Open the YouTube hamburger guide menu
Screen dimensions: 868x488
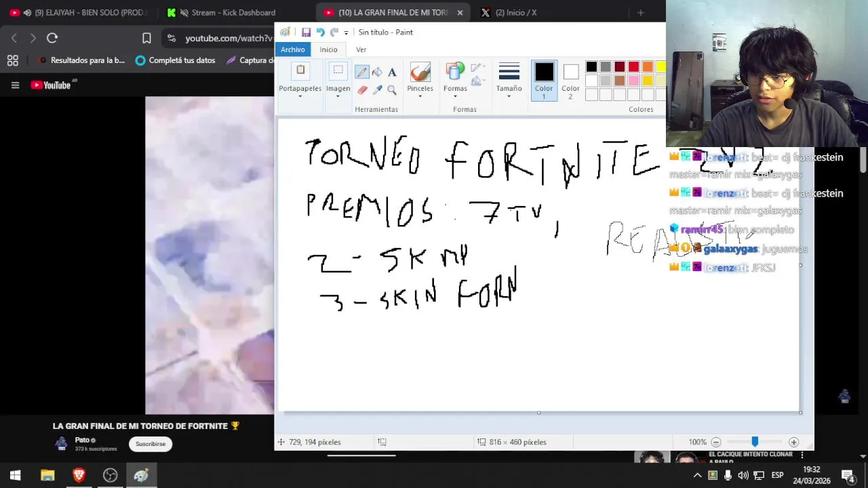click(15, 85)
